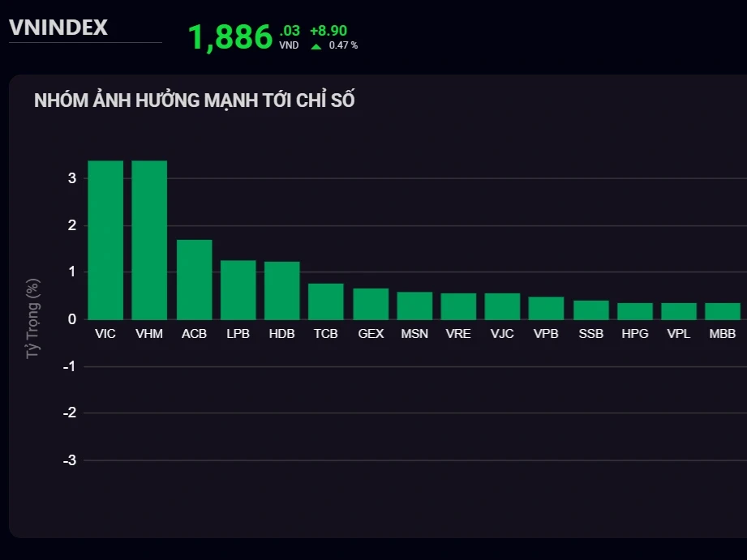
Task: Click the index value 1,886
Action: click(x=230, y=37)
